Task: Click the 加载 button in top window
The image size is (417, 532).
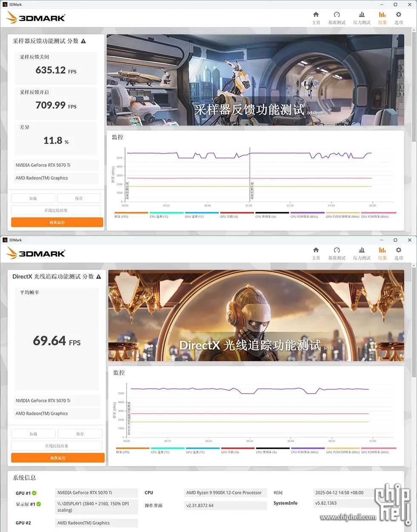Action: coord(33,198)
